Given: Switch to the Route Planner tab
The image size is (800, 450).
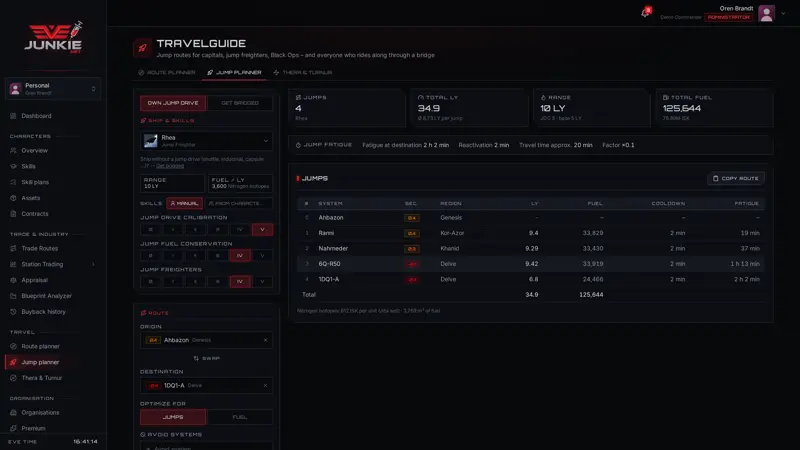Looking at the screenshot, I should click(167, 72).
